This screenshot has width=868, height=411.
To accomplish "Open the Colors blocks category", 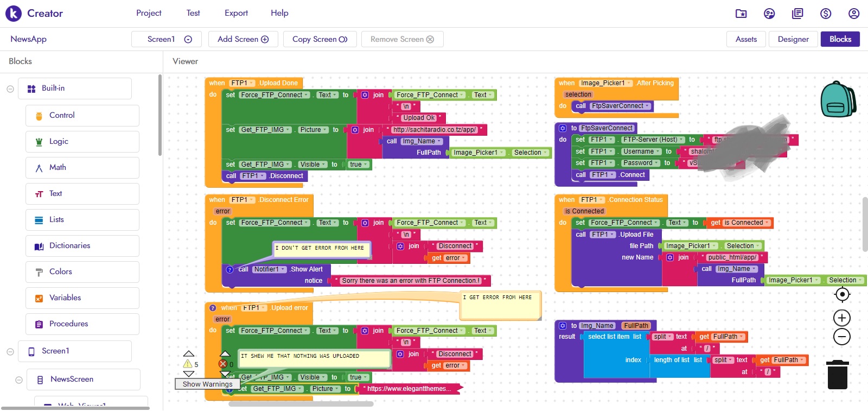I will (82, 272).
